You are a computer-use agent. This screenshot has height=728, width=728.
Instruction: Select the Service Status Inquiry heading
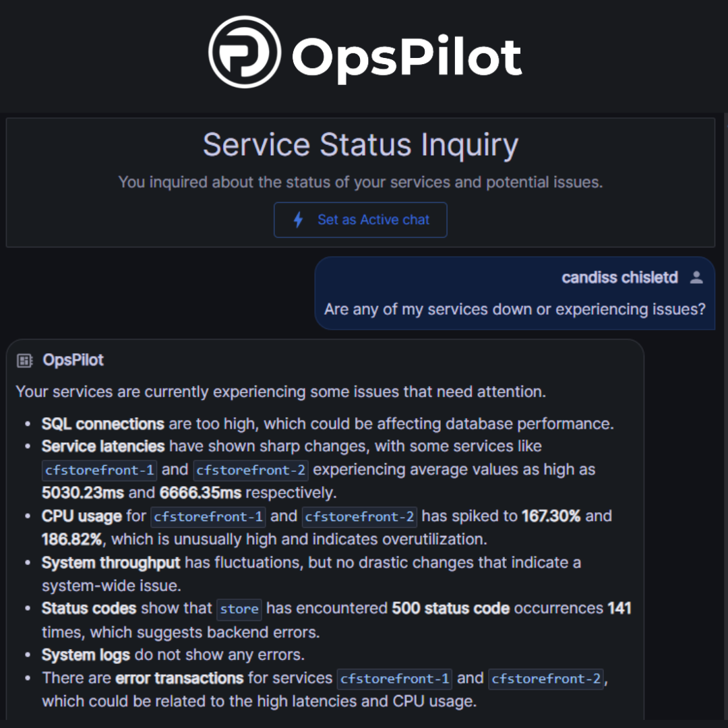click(x=360, y=144)
